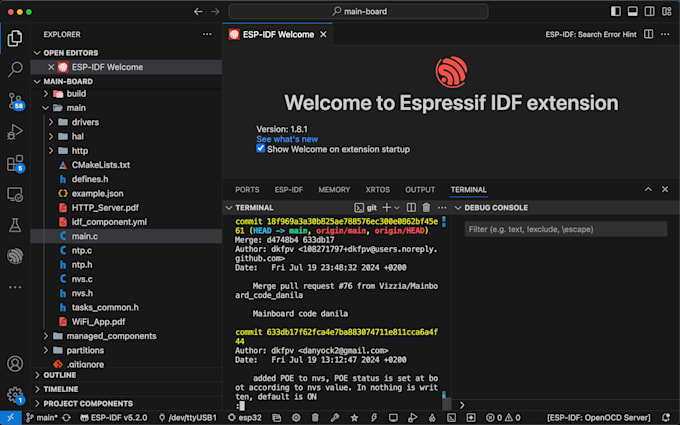Toggle primary side bar layout button
Screen dimensions: 680x425
click(615, 11)
